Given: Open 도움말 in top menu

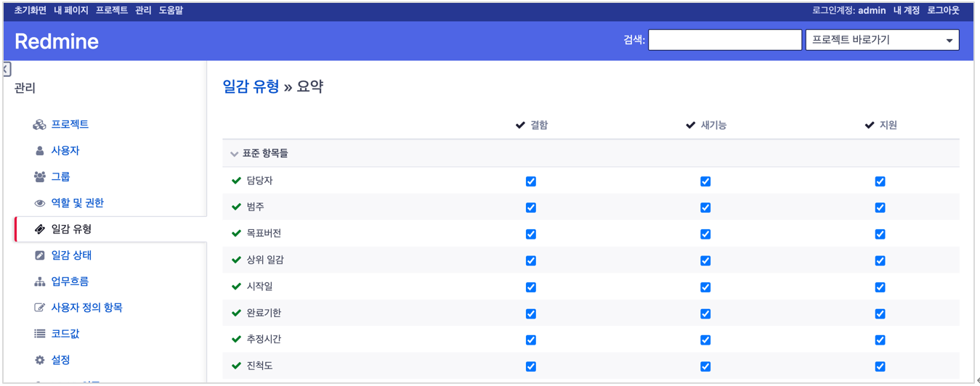Looking at the screenshot, I should (x=171, y=10).
